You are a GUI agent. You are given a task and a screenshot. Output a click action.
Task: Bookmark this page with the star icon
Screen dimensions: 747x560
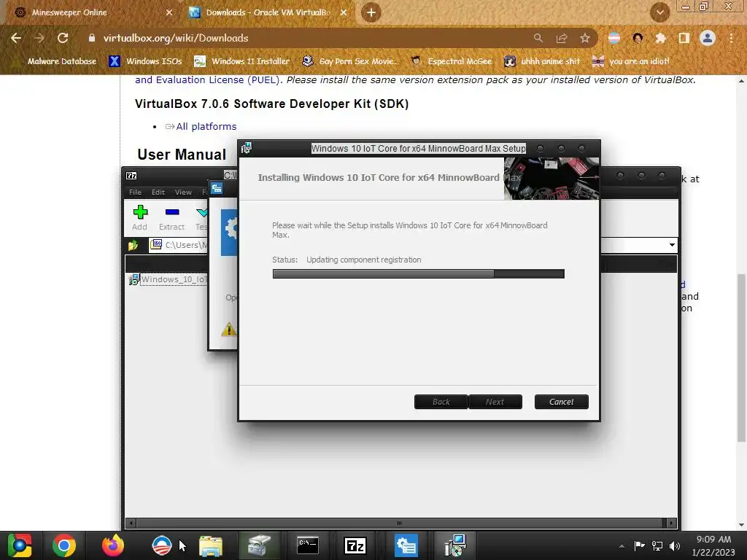pos(585,38)
